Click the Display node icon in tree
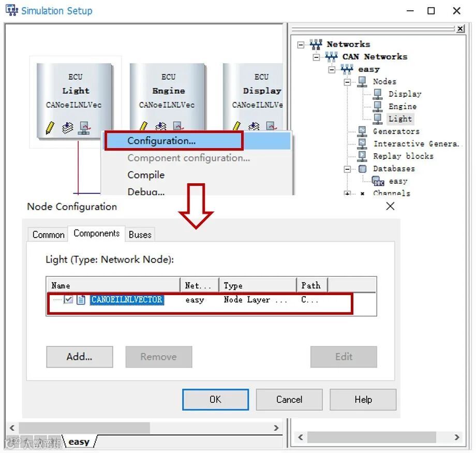Image resolution: width=476 pixels, height=453 pixels. point(378,94)
